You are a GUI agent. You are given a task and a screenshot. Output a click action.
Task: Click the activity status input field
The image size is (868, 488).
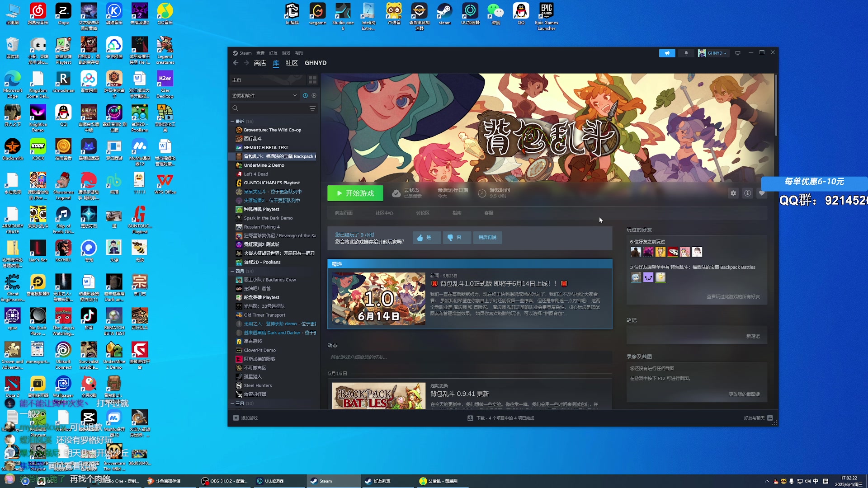point(470,357)
